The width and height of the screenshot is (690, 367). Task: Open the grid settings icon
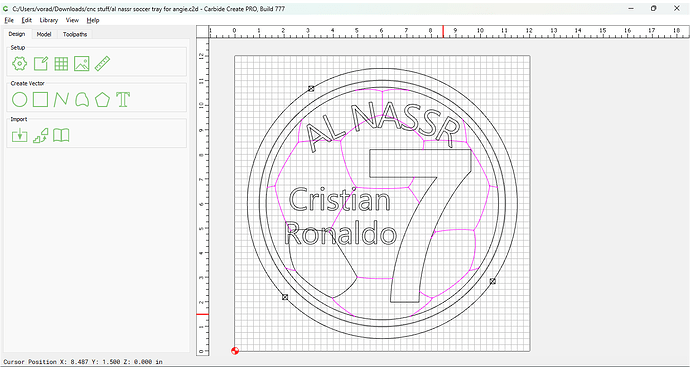pyautogui.click(x=61, y=64)
